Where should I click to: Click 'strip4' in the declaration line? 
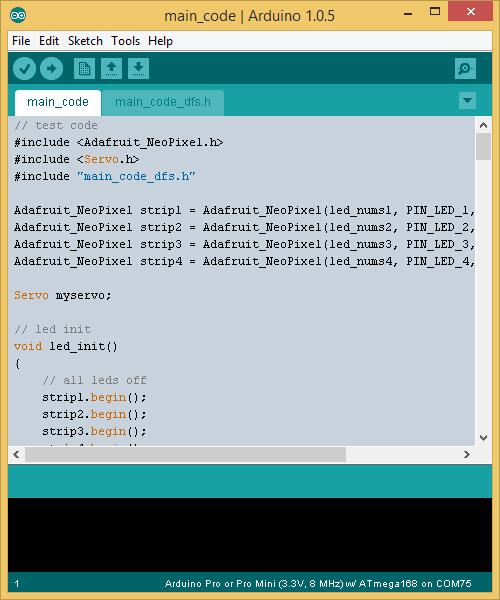point(160,261)
